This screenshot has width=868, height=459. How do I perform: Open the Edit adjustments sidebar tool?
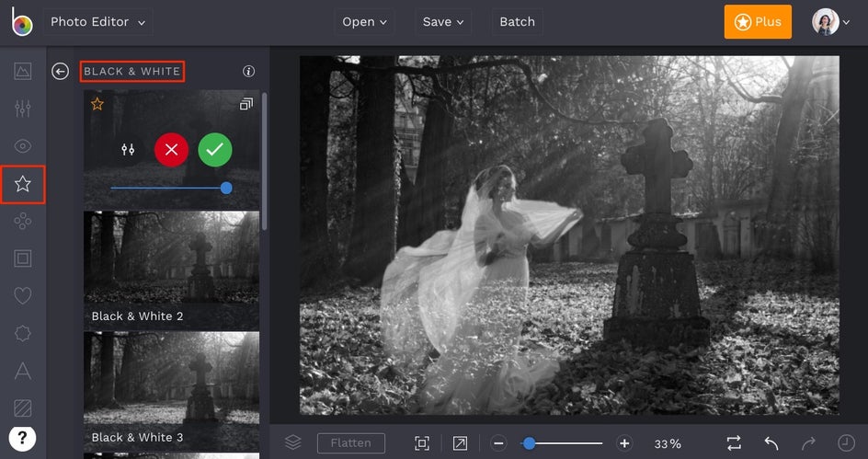click(x=23, y=109)
